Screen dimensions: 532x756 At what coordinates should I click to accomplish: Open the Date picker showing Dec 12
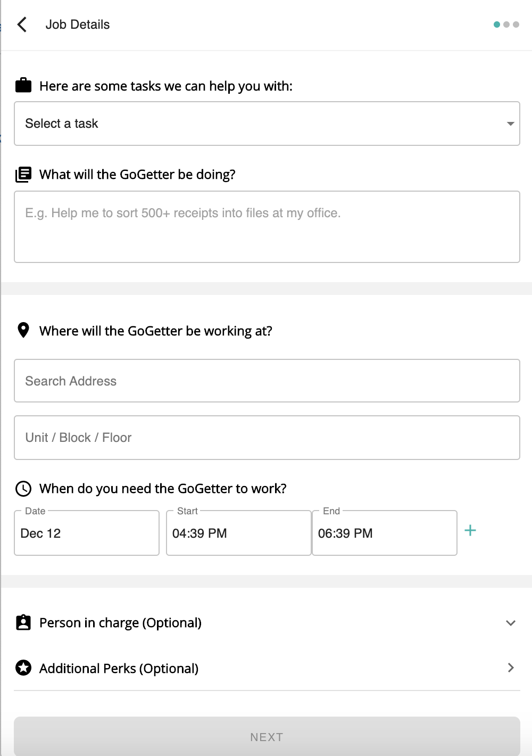click(87, 533)
